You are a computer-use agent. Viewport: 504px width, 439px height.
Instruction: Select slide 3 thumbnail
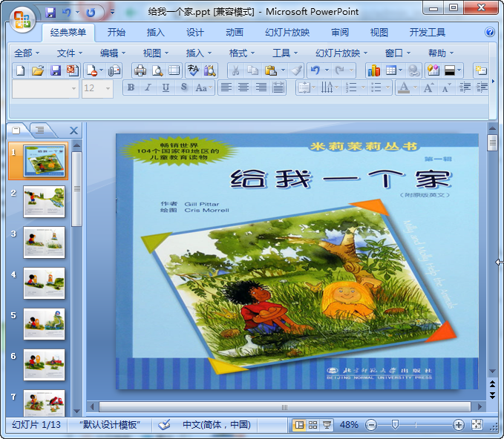[44, 242]
